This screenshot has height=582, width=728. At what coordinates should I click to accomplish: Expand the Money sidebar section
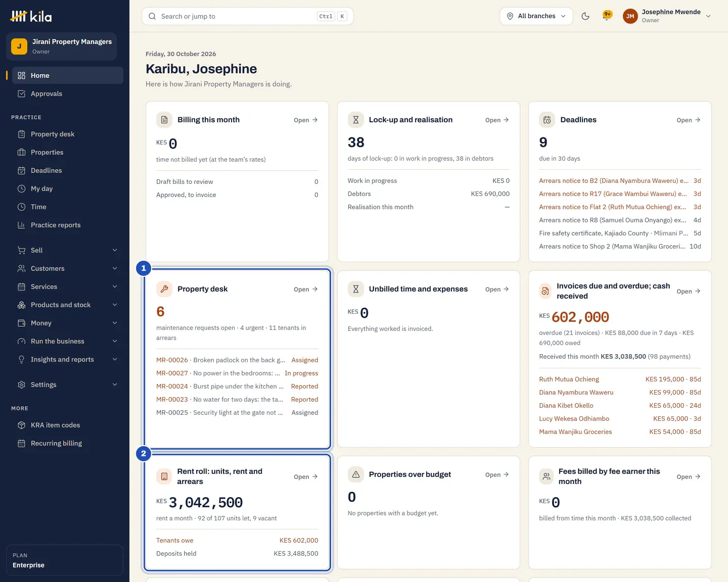click(x=67, y=323)
